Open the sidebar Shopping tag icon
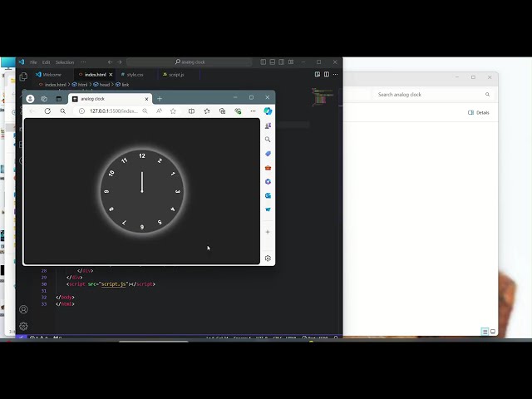Viewport: 532px width, 399px height. point(268,154)
